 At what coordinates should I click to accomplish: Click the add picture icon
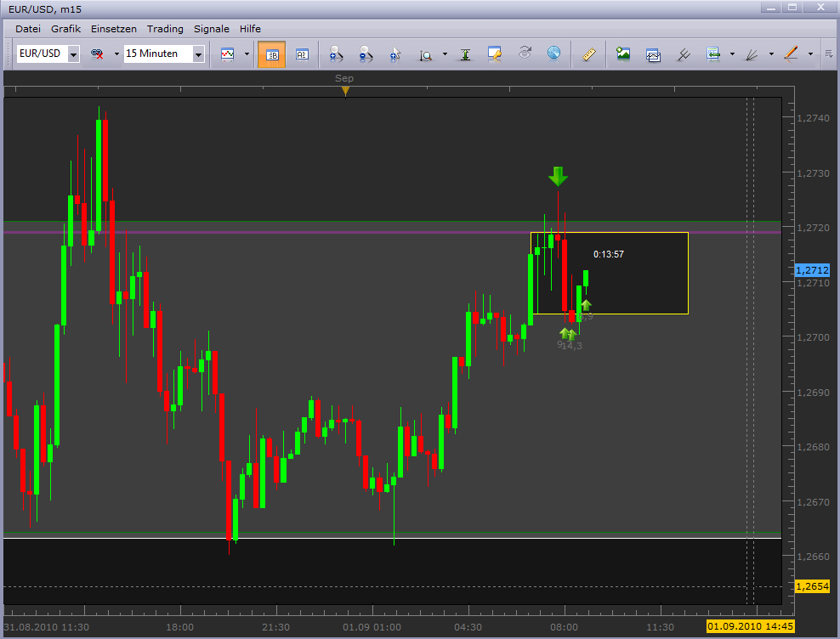(623, 54)
